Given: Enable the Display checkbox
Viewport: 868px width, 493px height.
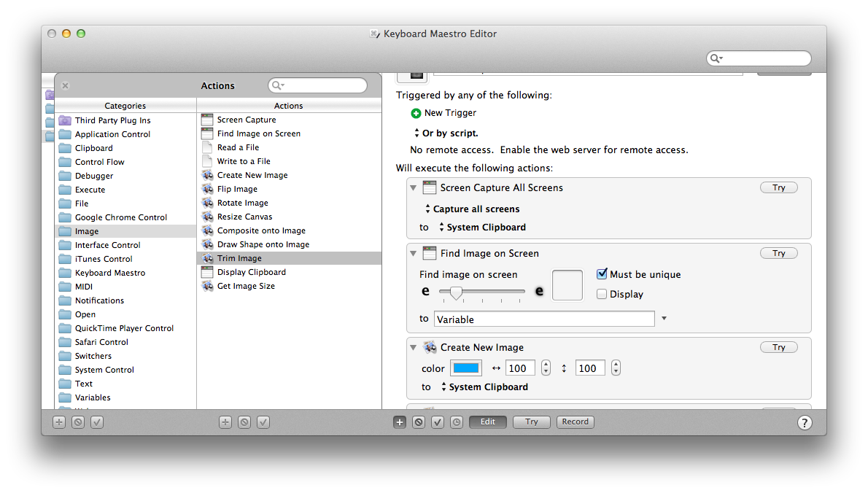Looking at the screenshot, I should coord(602,294).
